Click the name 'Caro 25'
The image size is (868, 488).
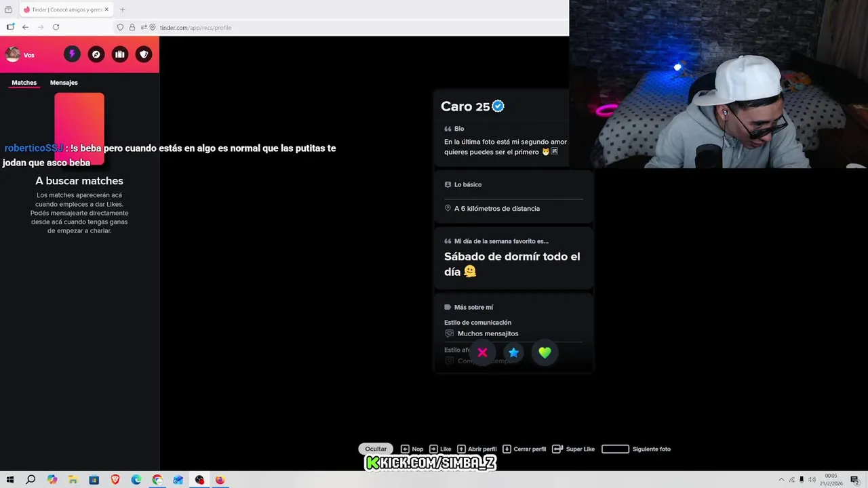point(465,106)
